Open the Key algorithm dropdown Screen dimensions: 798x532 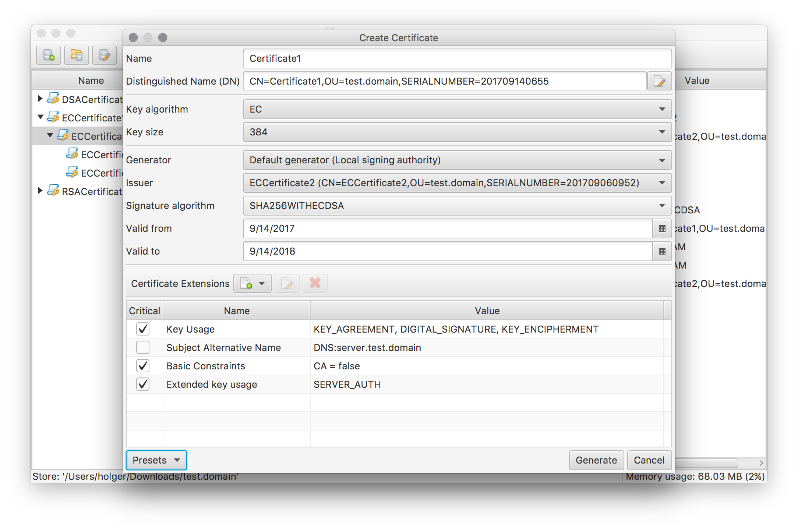click(x=457, y=109)
